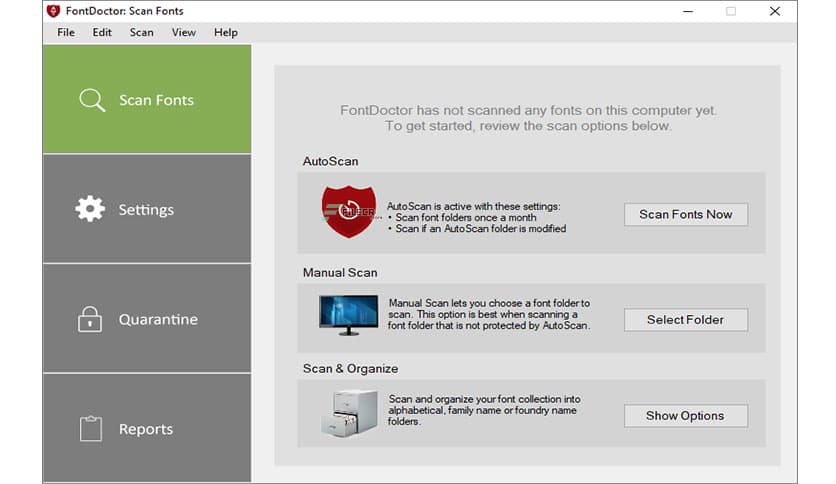Start scan with Scan Fonts Now
The width and height of the screenshot is (836, 484).
[x=686, y=214]
